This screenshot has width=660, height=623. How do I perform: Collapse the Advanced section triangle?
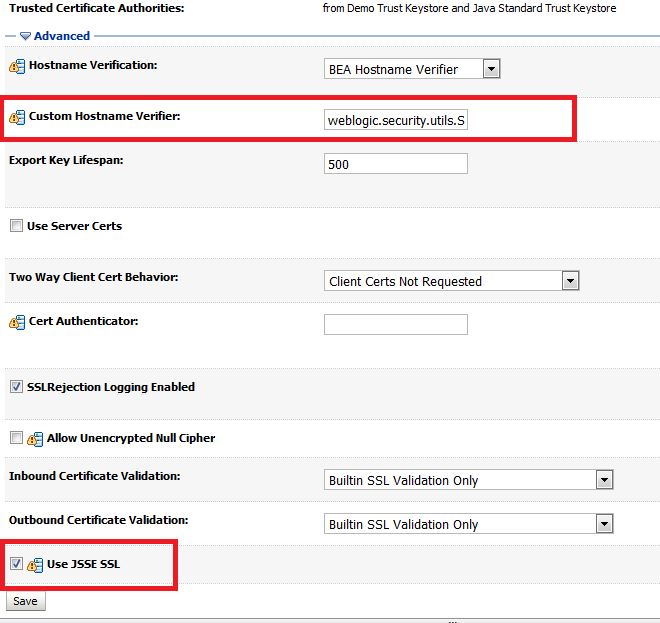coord(25,36)
